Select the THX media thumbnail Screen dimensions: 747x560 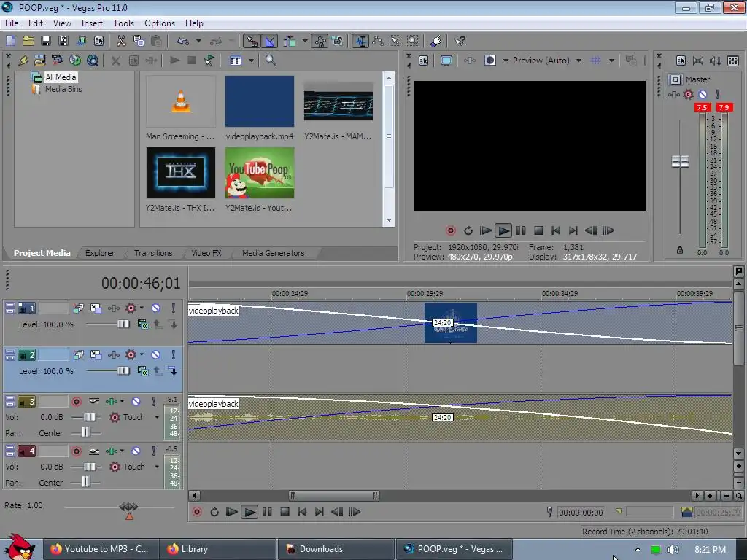coord(181,172)
